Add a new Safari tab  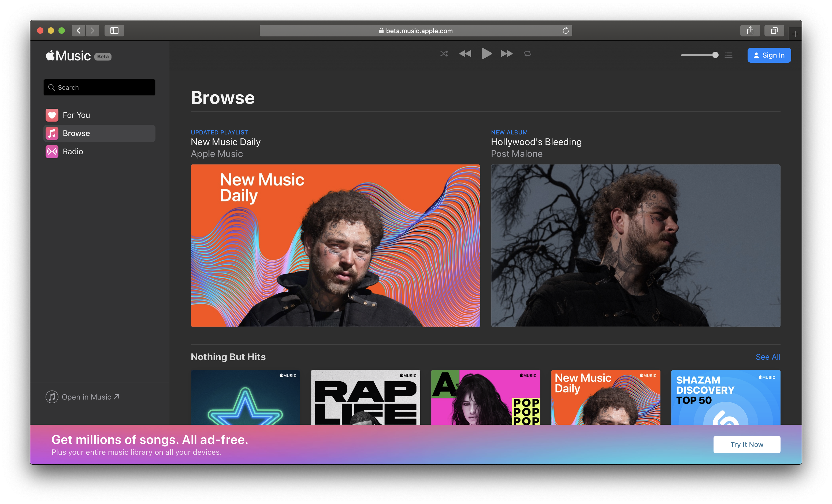795,34
